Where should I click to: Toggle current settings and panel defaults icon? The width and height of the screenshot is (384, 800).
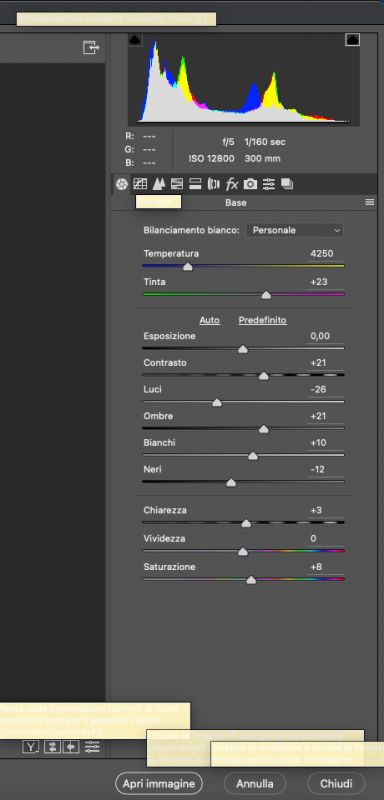coord(92,747)
